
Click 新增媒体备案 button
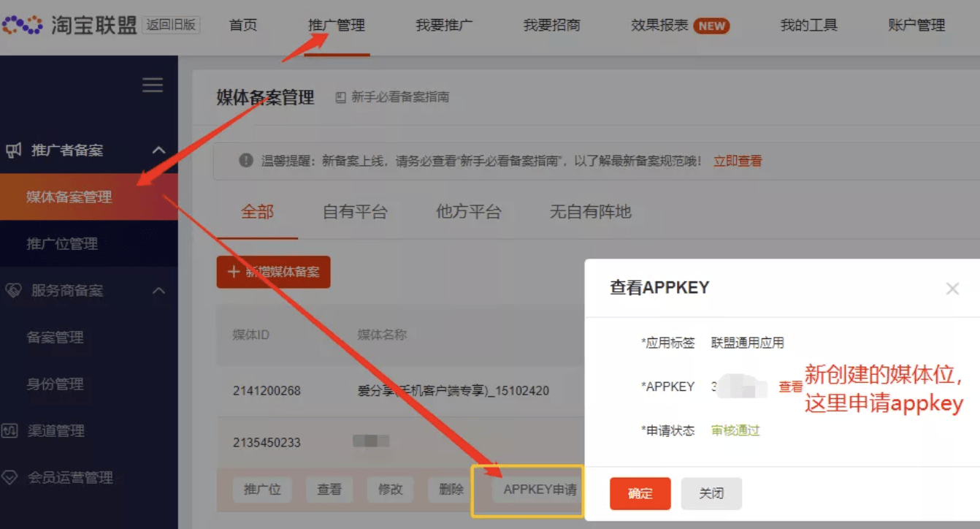point(273,272)
